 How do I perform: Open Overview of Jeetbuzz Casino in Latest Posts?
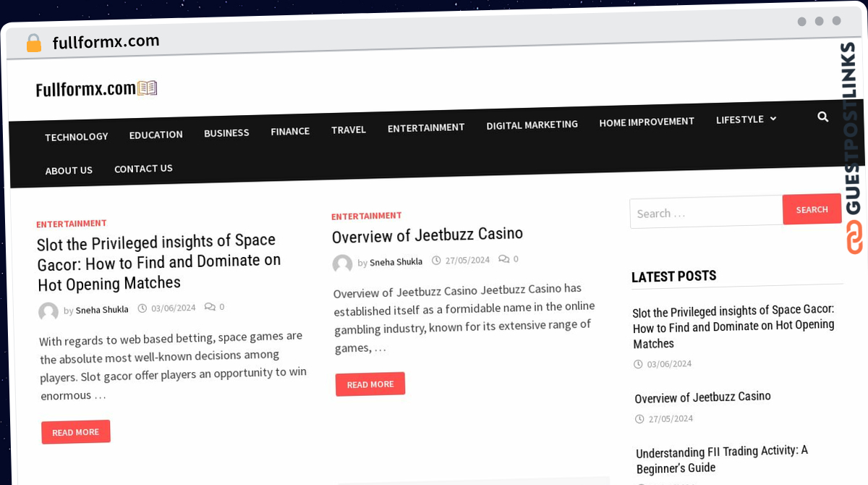coord(703,397)
